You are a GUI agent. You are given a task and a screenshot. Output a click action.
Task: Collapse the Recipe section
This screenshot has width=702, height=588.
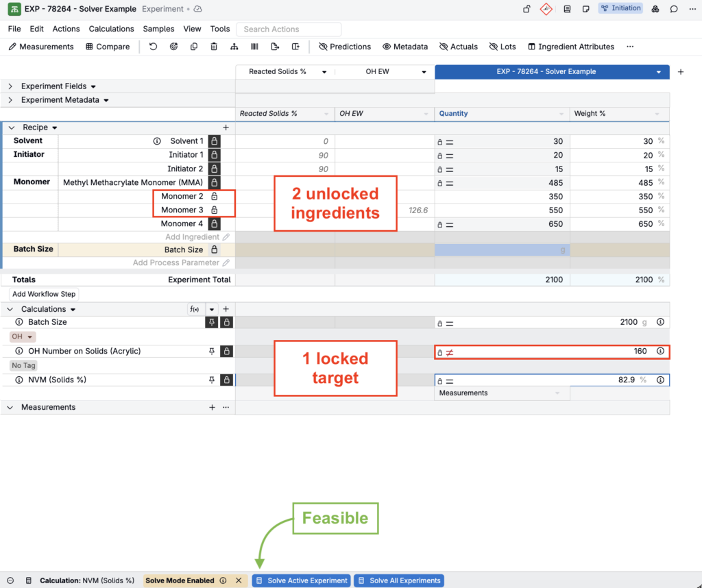coord(11,127)
